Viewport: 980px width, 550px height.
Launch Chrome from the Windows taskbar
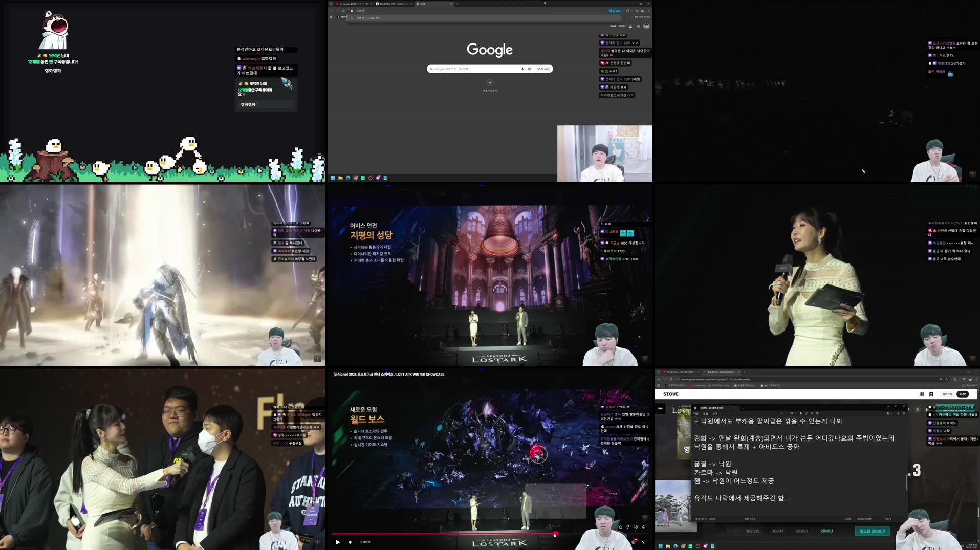(x=356, y=178)
